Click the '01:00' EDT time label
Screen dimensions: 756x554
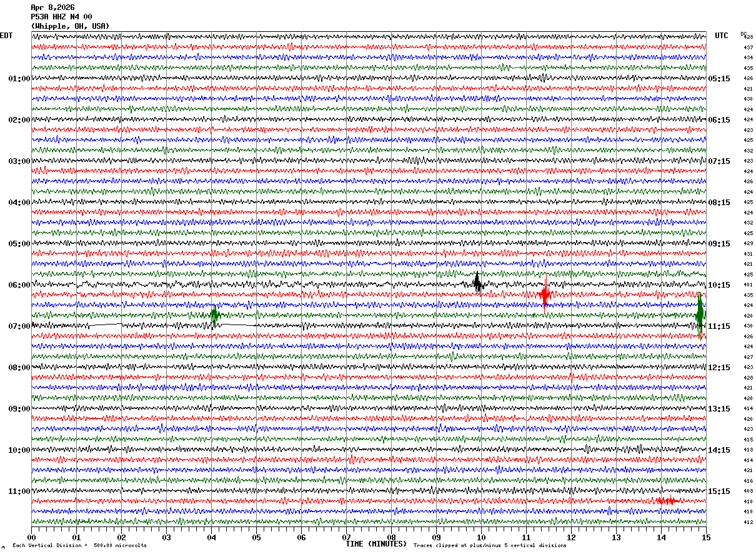[x=19, y=79]
